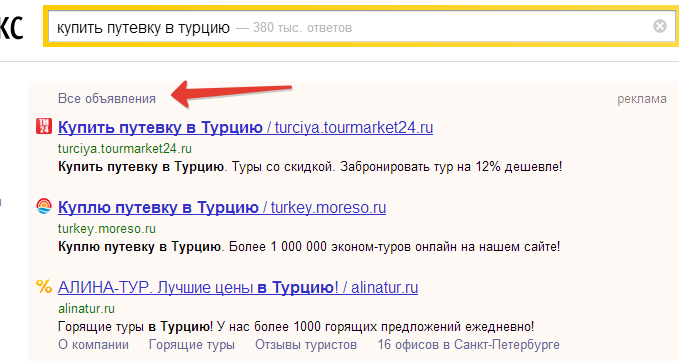
Task: Click the sun-and-wave favicon of the moreso ad
Action: (x=44, y=206)
